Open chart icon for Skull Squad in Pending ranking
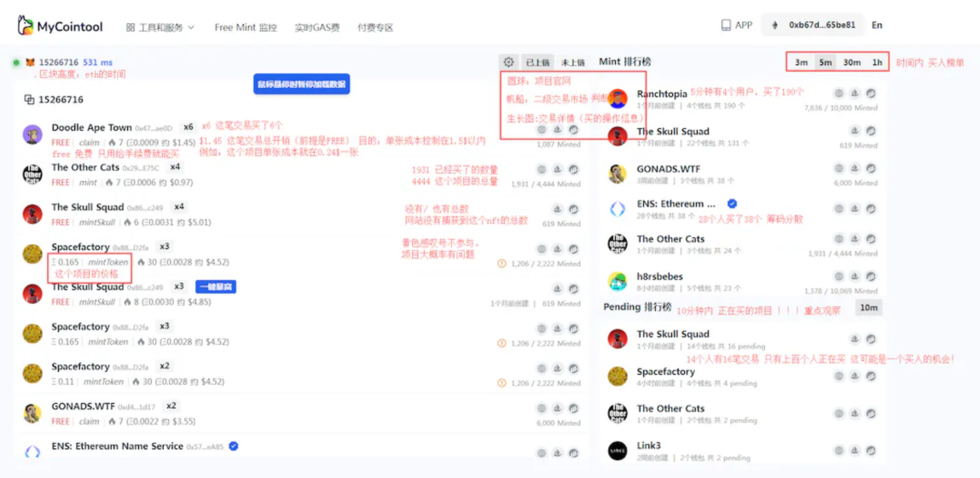980x478 pixels. click(871, 339)
